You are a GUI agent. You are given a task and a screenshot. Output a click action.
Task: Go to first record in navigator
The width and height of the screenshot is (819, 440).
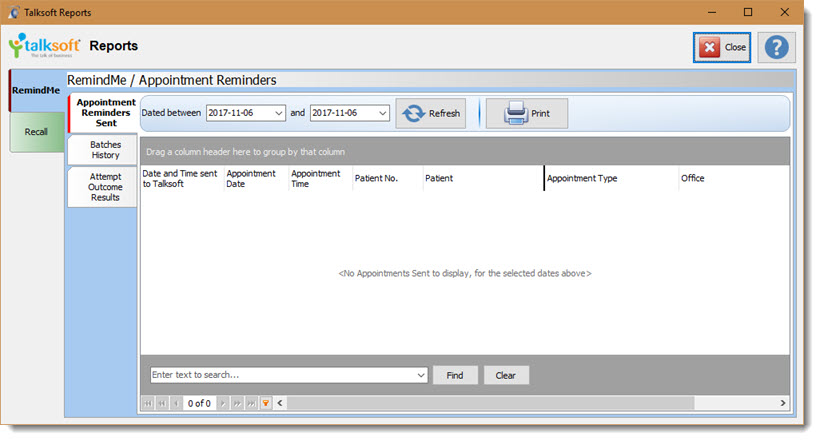pos(148,403)
